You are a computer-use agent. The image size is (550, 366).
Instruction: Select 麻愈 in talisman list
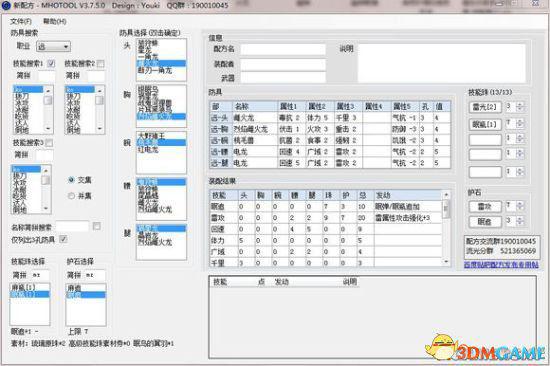[74, 288]
